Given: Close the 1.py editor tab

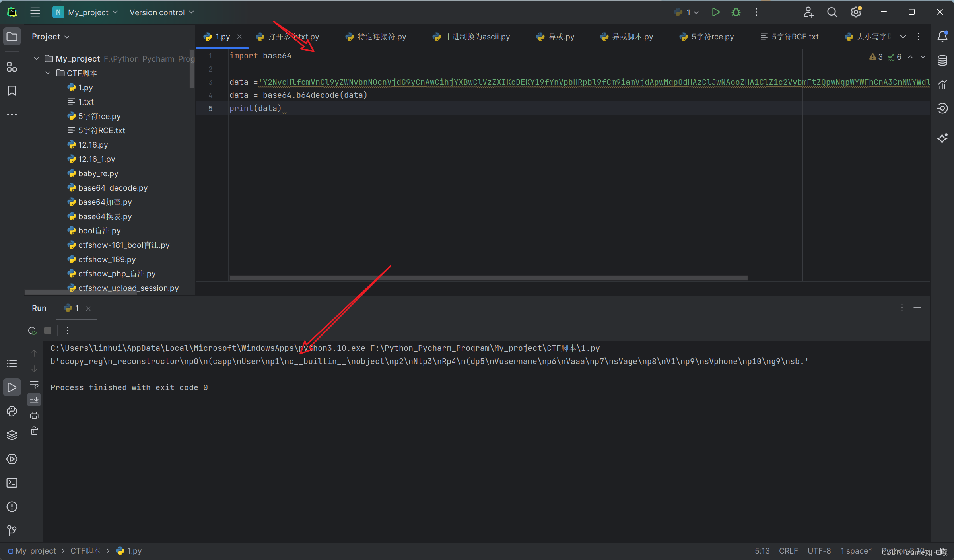Looking at the screenshot, I should tap(239, 37).
